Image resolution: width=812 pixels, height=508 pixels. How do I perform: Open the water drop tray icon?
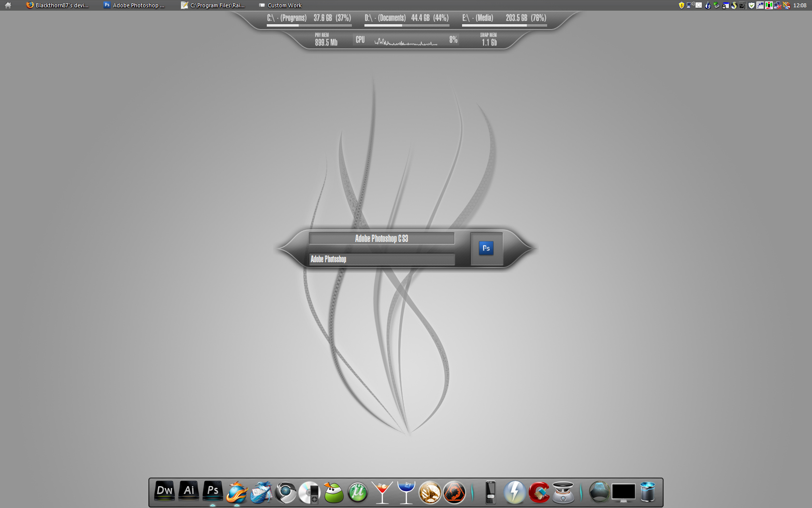pos(708,5)
